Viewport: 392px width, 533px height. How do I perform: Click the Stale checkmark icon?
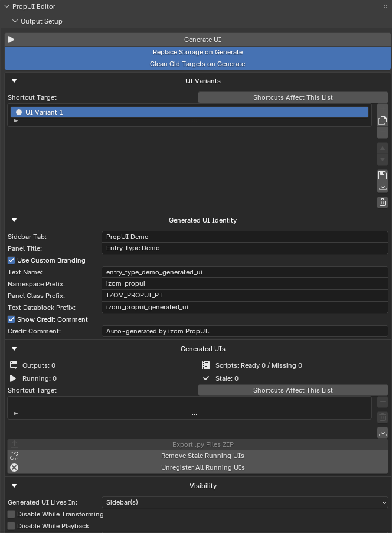pyautogui.click(x=205, y=378)
